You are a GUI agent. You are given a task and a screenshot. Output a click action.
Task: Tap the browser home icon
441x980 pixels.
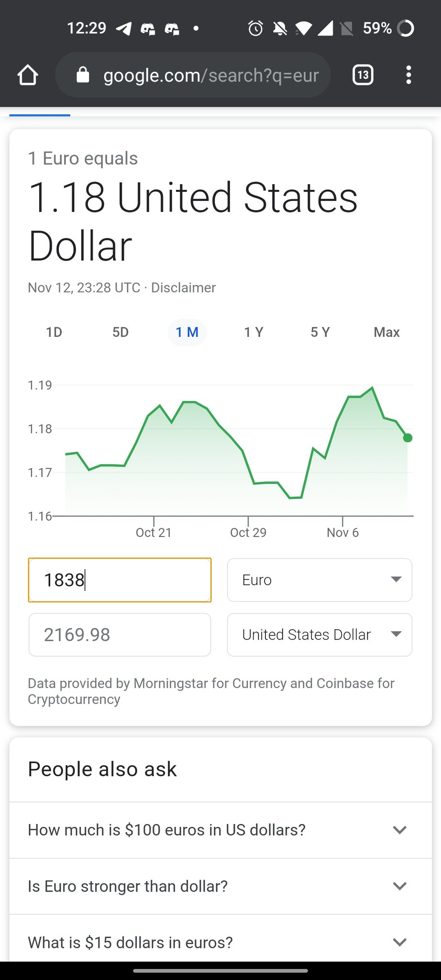click(28, 75)
